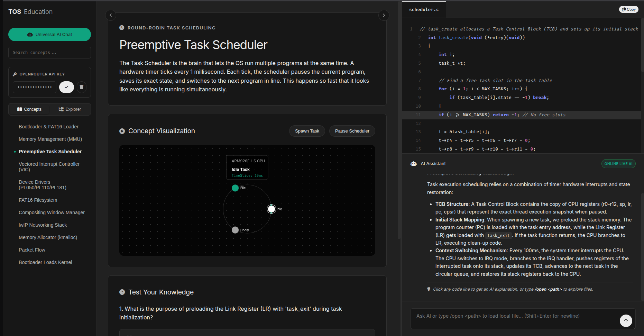The width and height of the screenshot is (644, 336).
Task: Send message with the up-arrow button
Action: coord(626,321)
